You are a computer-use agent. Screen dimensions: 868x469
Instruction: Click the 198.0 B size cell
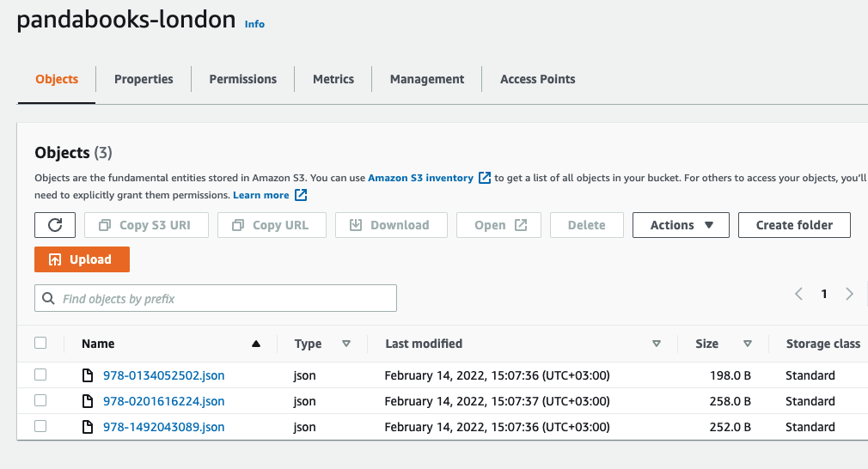[730, 375]
